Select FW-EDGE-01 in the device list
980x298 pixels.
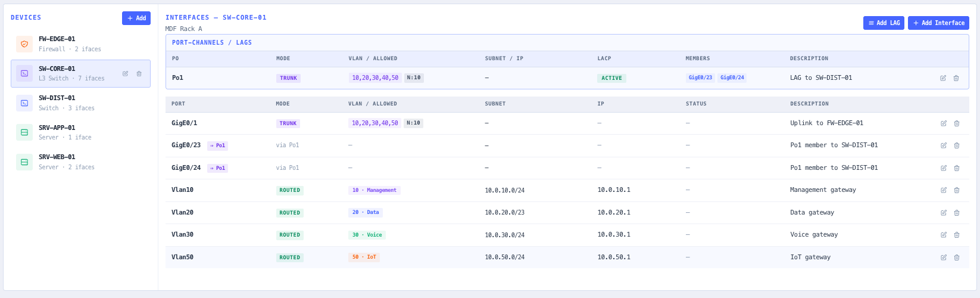point(80,44)
